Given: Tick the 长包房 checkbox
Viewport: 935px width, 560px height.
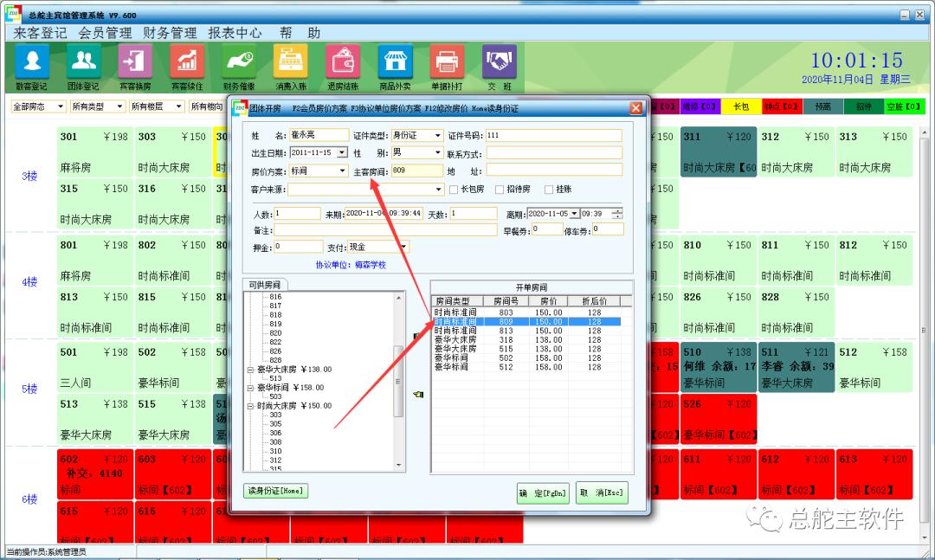Looking at the screenshot, I should click(453, 190).
